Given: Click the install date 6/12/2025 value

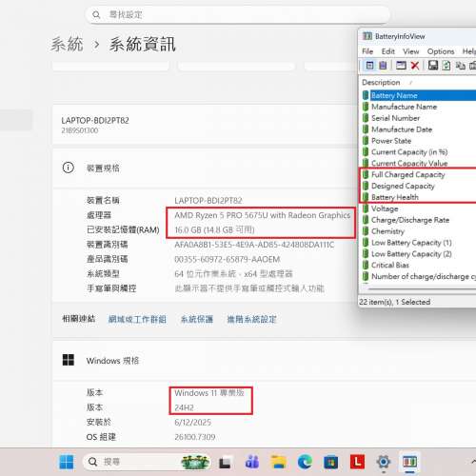Looking at the screenshot, I should tap(192, 423).
